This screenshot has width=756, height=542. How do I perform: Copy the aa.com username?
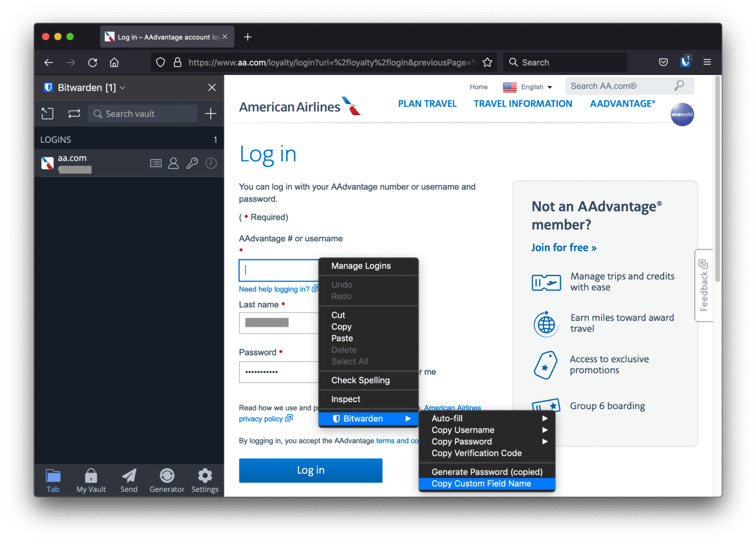tap(174, 163)
